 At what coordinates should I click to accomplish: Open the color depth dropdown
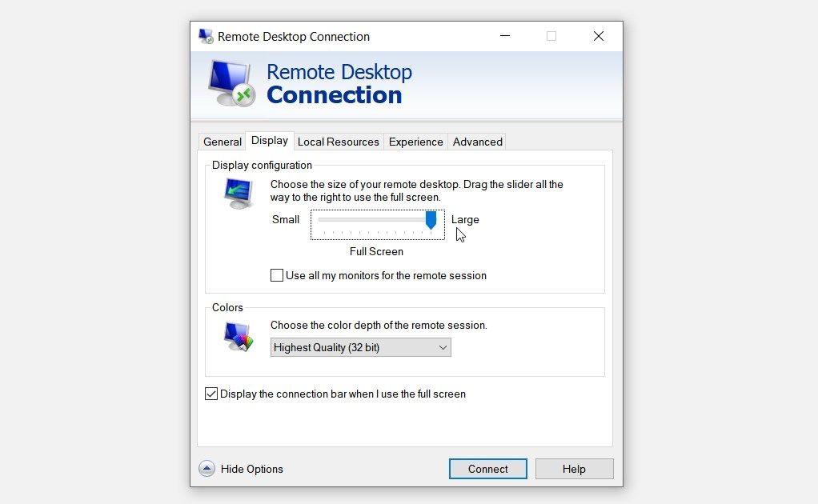(x=360, y=348)
